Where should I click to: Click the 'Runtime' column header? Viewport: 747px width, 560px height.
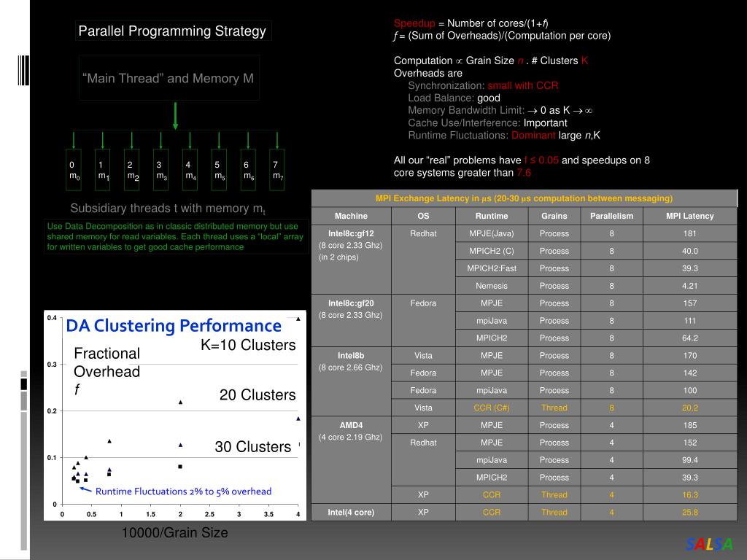(x=492, y=216)
